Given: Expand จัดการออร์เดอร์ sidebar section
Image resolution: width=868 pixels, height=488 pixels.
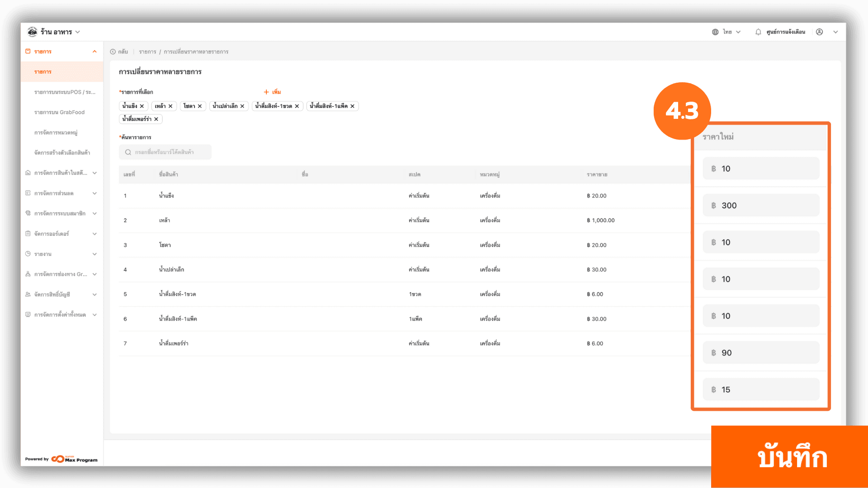Looking at the screenshot, I should [94, 234].
